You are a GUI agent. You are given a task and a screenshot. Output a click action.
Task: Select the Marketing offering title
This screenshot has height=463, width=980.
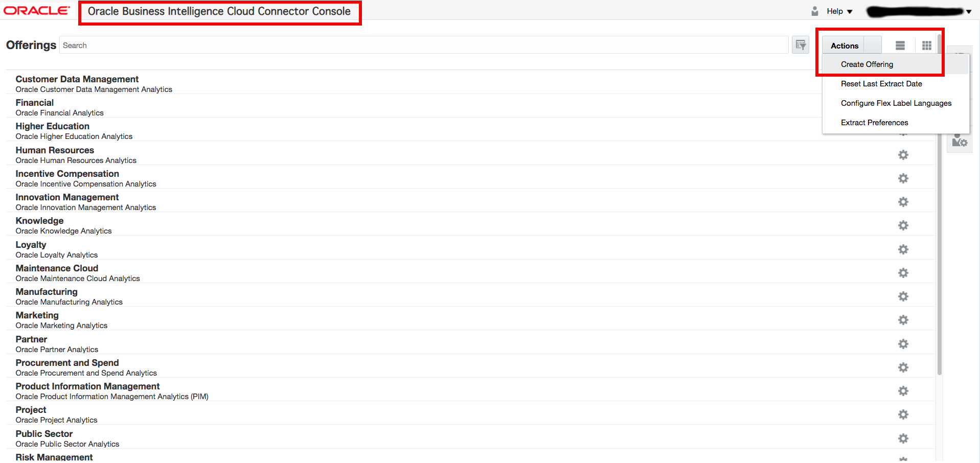pyautogui.click(x=37, y=315)
